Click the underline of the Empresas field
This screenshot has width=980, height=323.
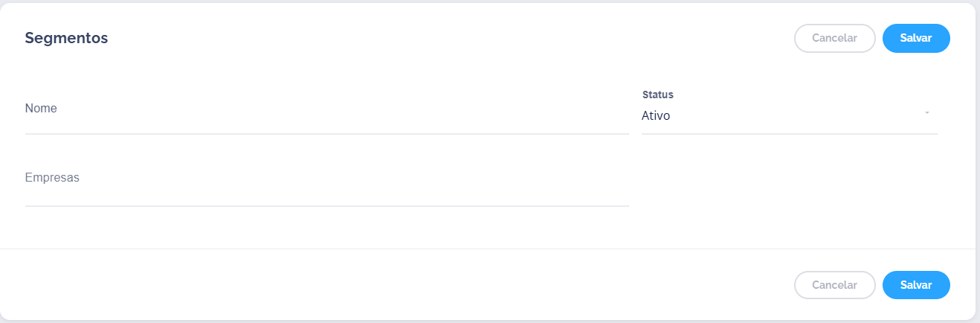(x=326, y=205)
